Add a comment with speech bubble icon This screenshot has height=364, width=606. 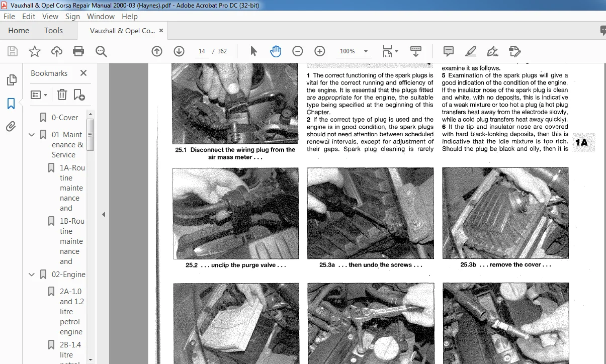point(449,51)
